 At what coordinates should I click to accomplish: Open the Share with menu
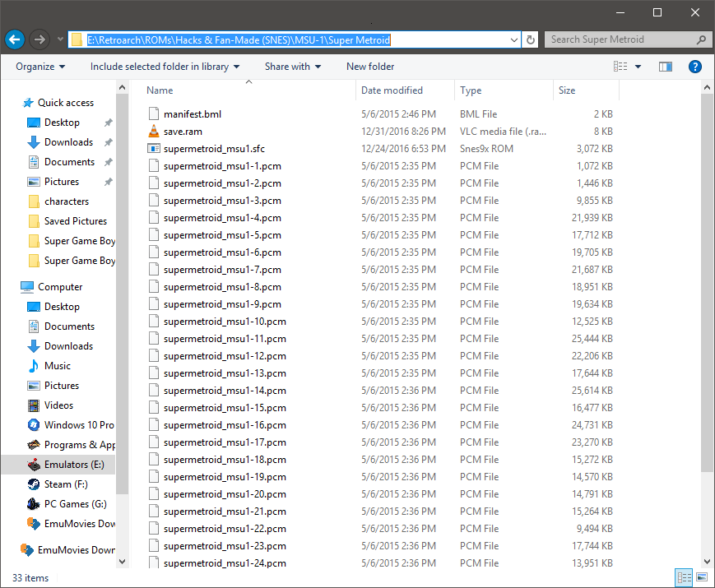(x=293, y=67)
